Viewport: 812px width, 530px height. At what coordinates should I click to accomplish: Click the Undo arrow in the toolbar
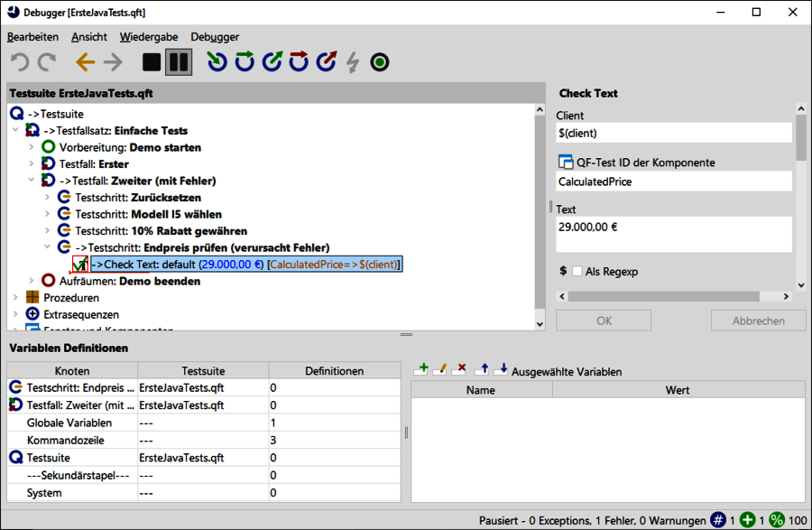20,62
